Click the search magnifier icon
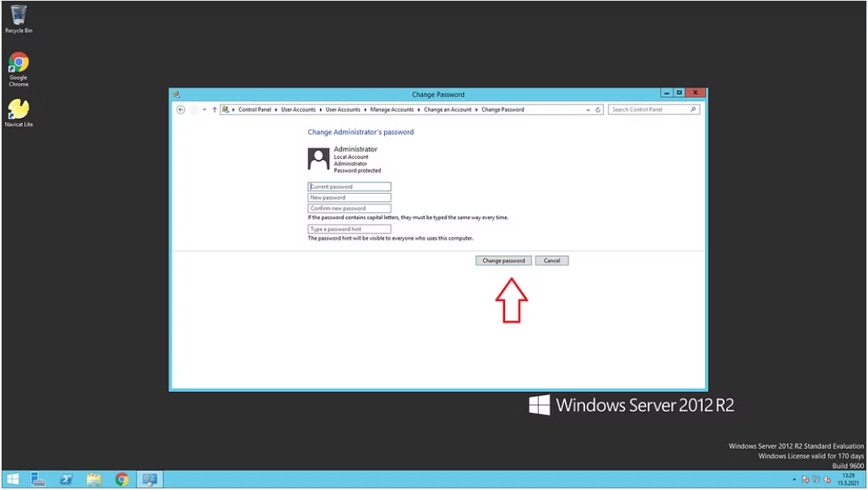The height and width of the screenshot is (490, 868). pyautogui.click(x=693, y=110)
